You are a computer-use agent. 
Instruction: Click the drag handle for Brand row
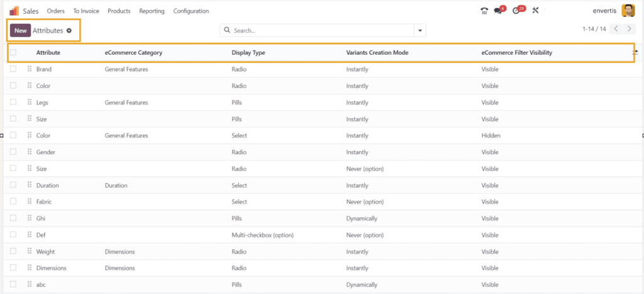30,69
